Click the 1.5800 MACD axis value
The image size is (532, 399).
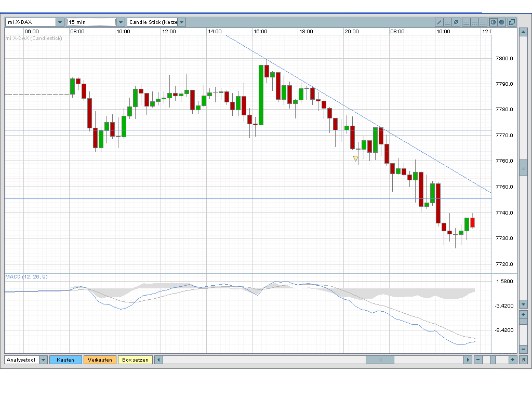504,282
